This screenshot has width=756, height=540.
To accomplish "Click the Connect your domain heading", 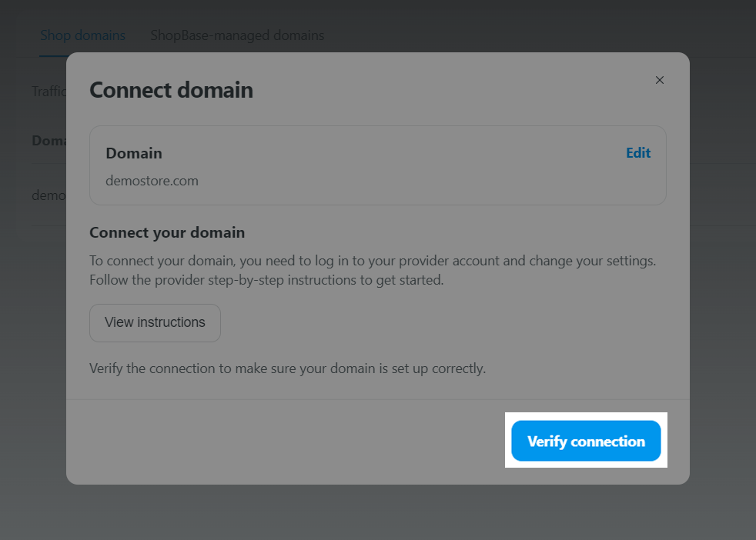I will pos(167,232).
